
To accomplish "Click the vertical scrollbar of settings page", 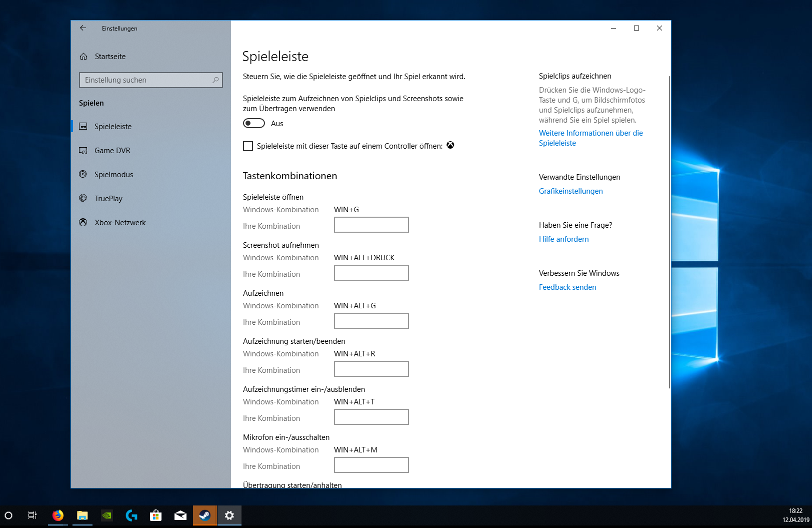I will (x=669, y=230).
